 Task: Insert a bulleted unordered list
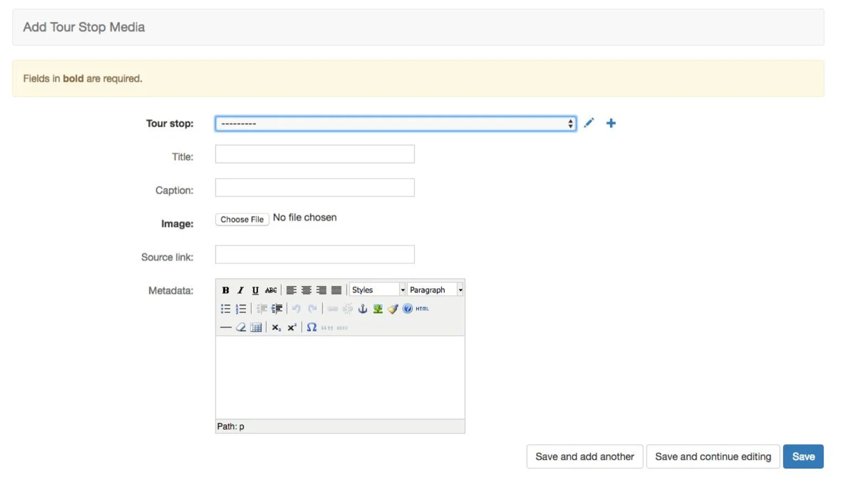tap(226, 309)
